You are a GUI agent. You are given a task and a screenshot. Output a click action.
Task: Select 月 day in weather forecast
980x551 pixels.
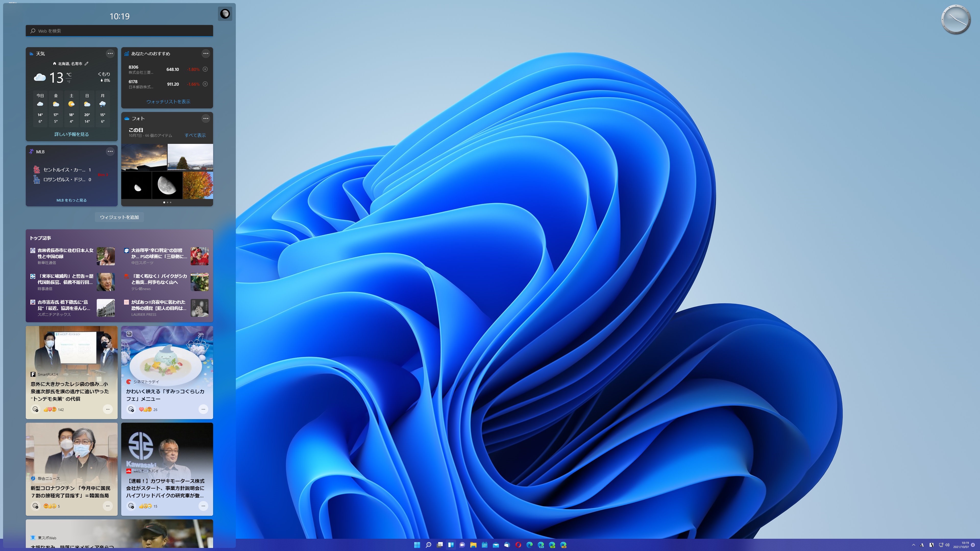(102, 108)
